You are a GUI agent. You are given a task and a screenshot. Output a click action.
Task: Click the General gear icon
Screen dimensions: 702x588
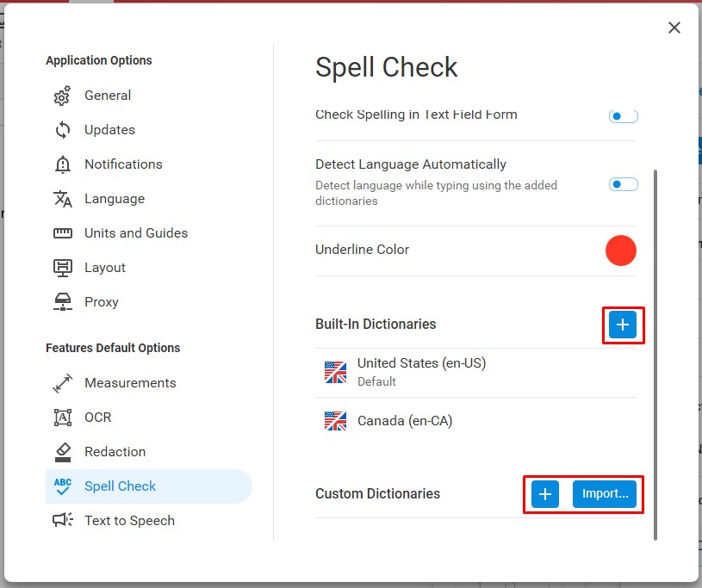tap(62, 96)
